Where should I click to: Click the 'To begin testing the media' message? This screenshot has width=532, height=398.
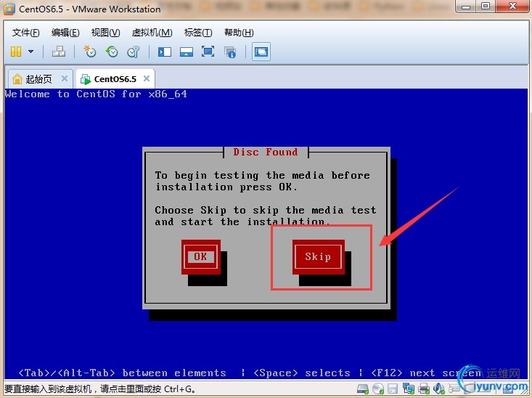tap(262, 181)
